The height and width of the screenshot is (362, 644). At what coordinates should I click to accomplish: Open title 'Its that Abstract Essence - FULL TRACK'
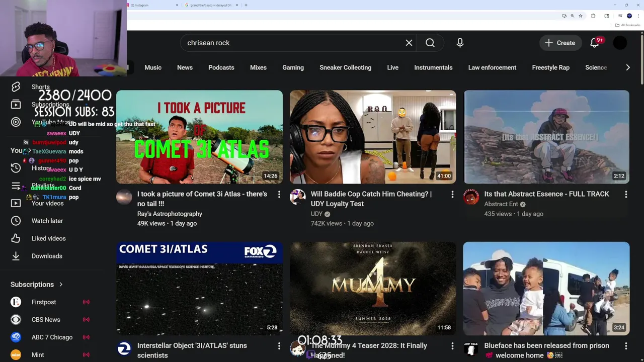point(546,194)
